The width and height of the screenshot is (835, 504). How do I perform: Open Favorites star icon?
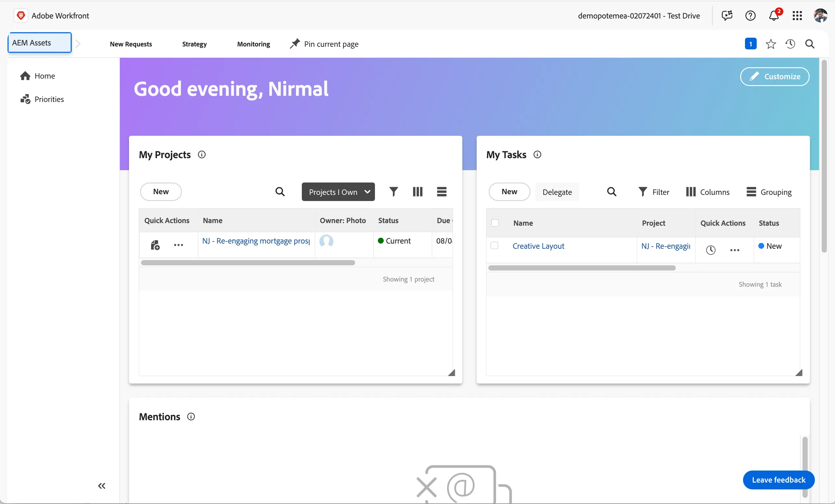771,44
